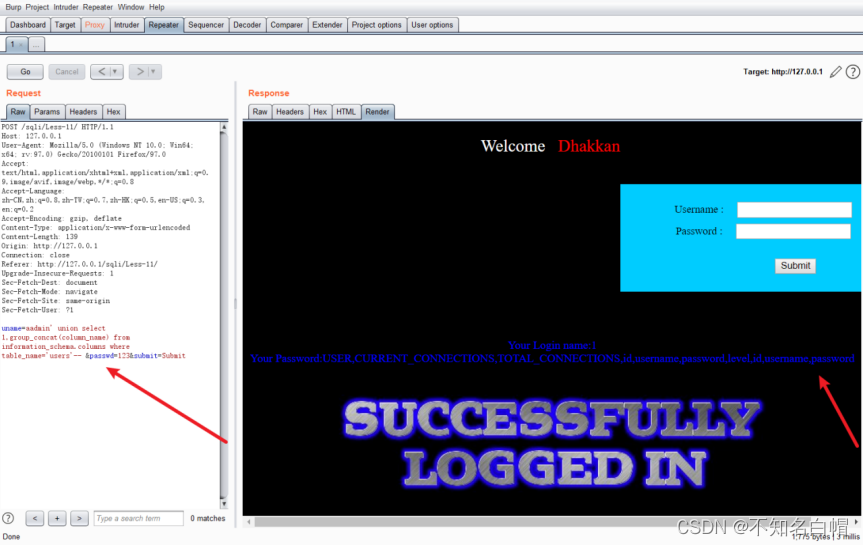Viewport: 863px width, 546px height.
Task: Select the Repeater tool tab
Action: pos(163,25)
